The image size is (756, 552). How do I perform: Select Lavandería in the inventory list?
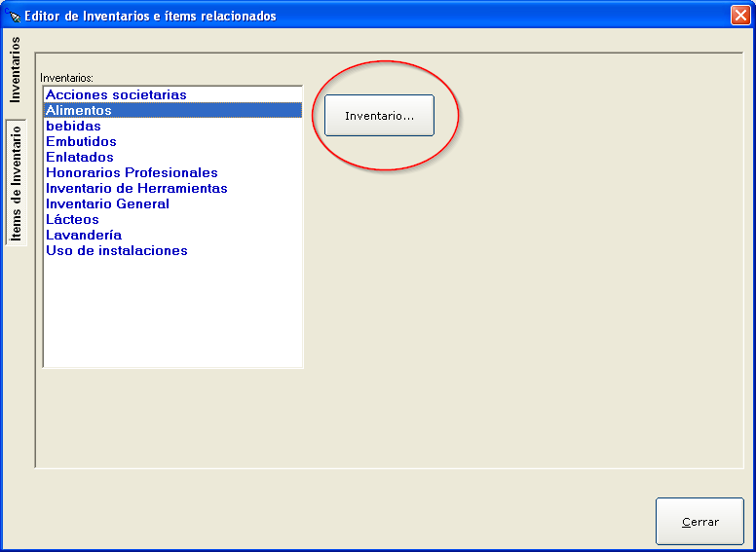(x=172, y=235)
